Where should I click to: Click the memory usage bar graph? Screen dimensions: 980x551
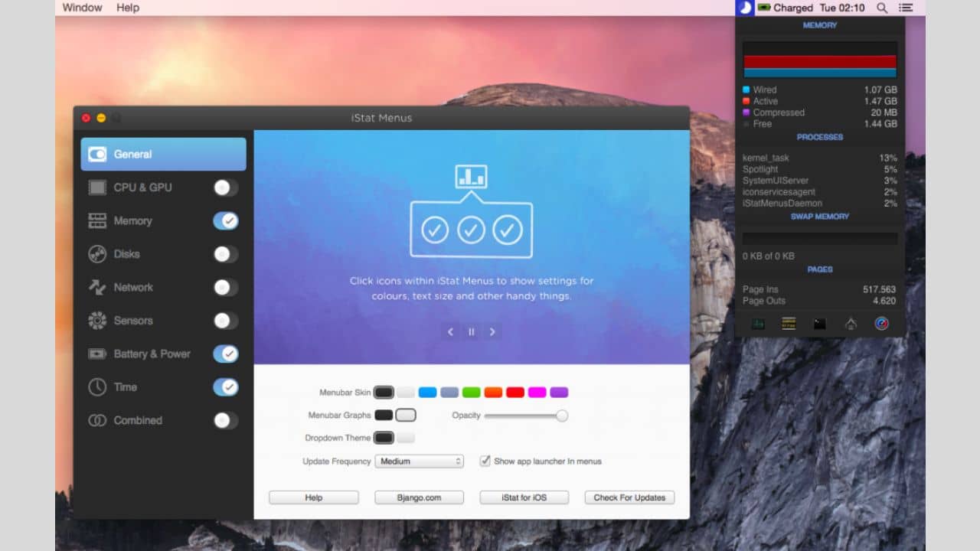point(820,60)
